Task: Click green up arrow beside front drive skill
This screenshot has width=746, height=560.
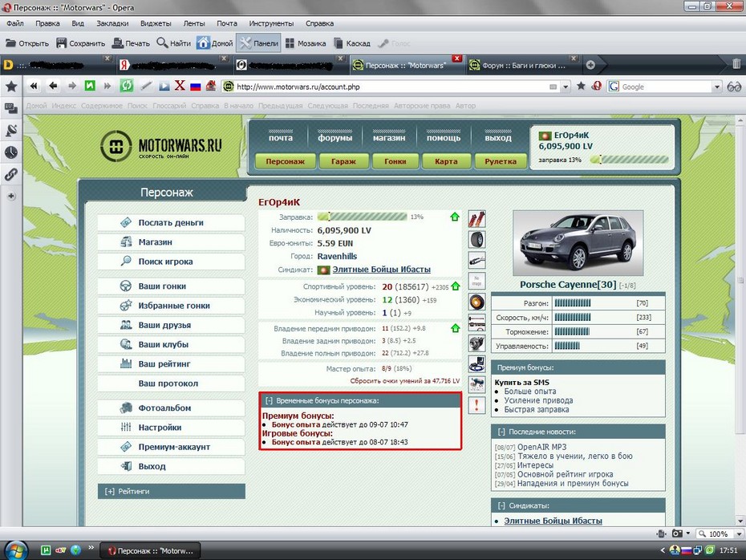Action: pos(456,328)
